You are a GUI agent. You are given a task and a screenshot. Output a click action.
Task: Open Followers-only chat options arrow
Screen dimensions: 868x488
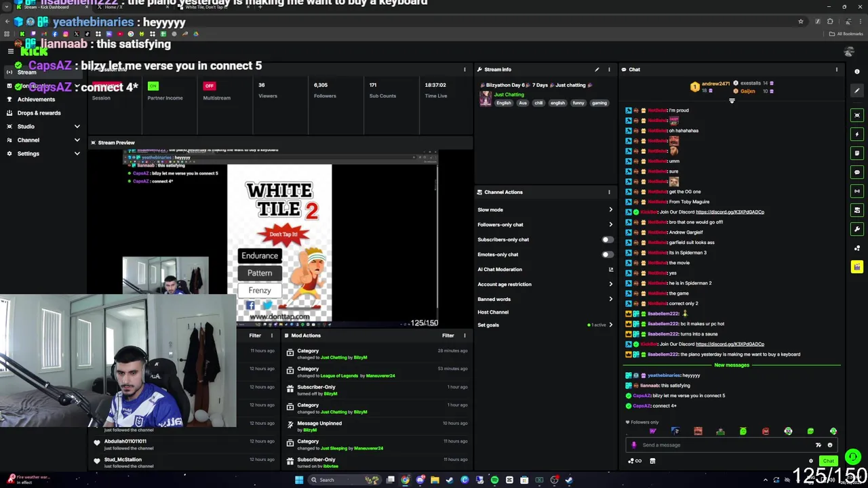coord(610,224)
